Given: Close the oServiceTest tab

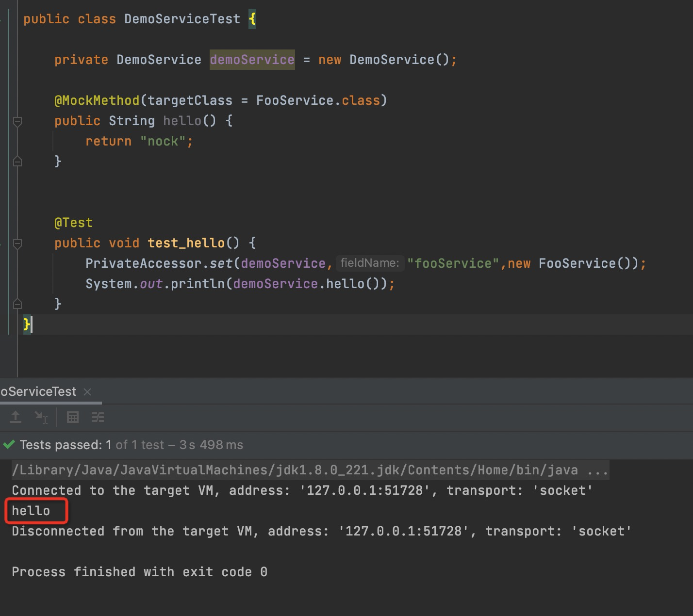Looking at the screenshot, I should [87, 392].
